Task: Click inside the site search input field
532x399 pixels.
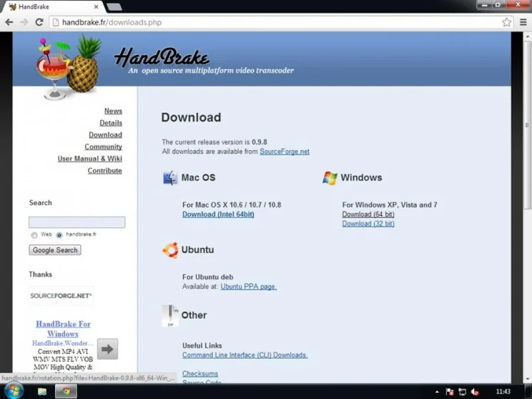Action: [x=77, y=222]
